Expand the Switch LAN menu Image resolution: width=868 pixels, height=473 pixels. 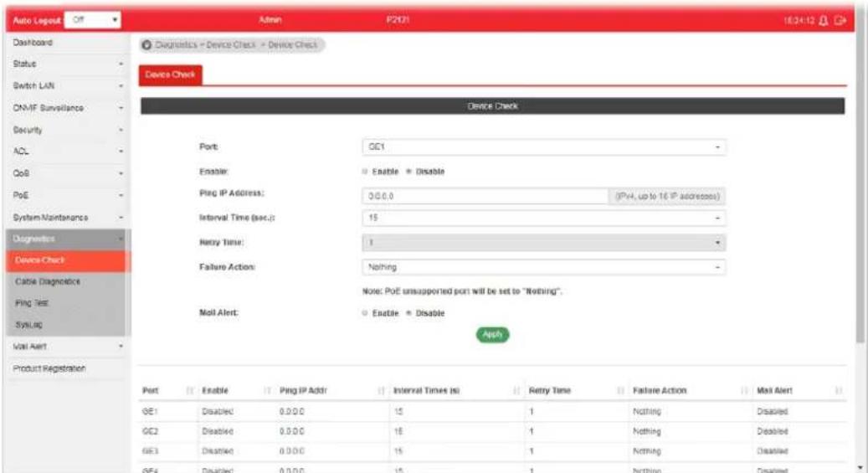point(68,86)
